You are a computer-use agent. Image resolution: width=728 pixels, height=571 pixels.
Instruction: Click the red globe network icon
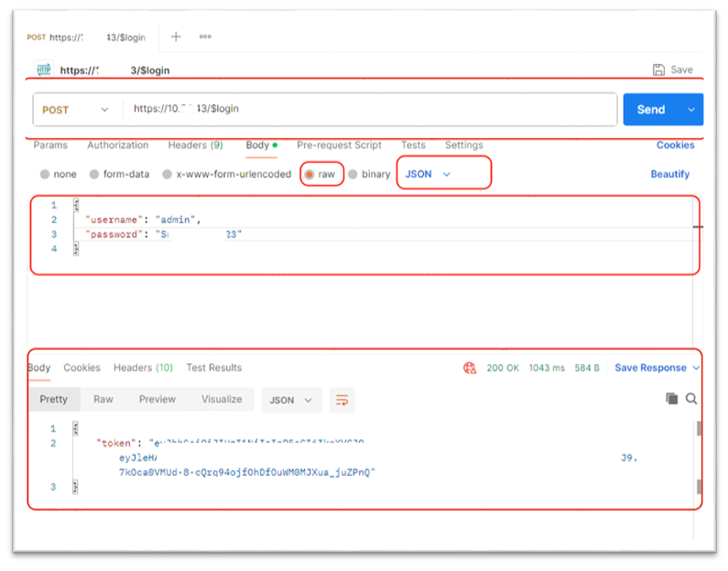[x=470, y=368]
